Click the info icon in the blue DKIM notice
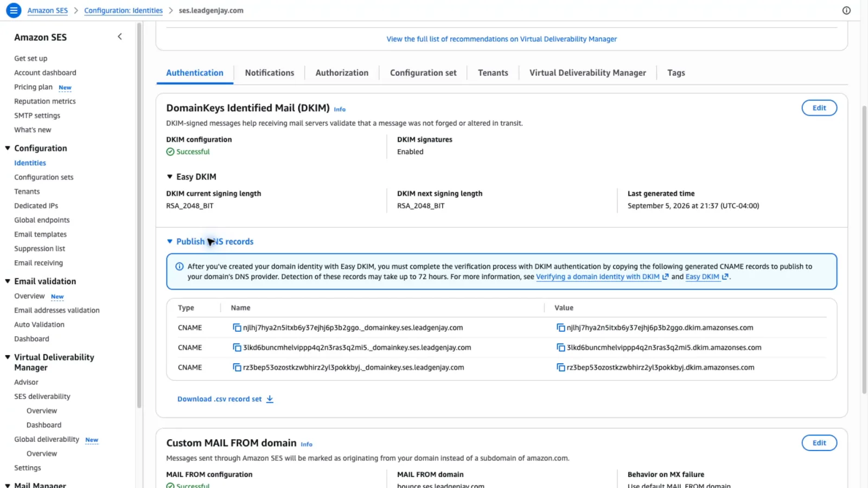The height and width of the screenshot is (488, 868). (180, 266)
